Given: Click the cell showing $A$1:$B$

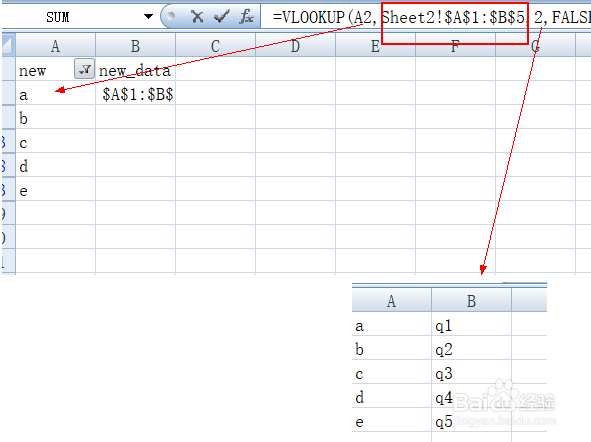Looking at the screenshot, I should pyautogui.click(x=135, y=94).
